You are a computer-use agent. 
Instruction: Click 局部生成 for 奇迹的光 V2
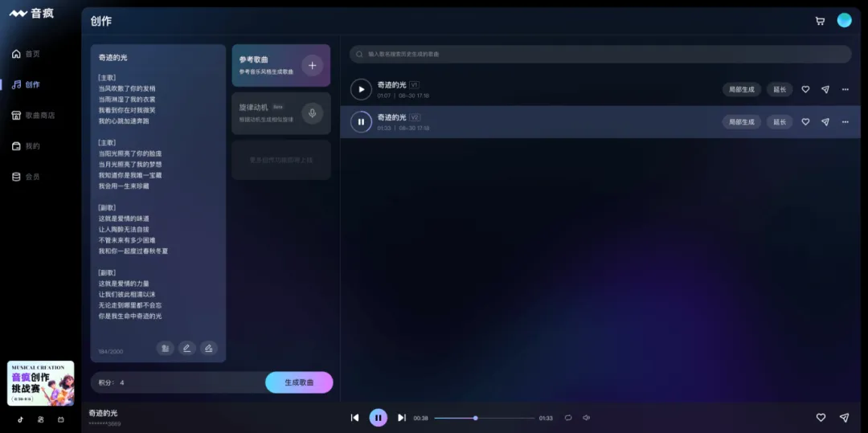click(741, 122)
